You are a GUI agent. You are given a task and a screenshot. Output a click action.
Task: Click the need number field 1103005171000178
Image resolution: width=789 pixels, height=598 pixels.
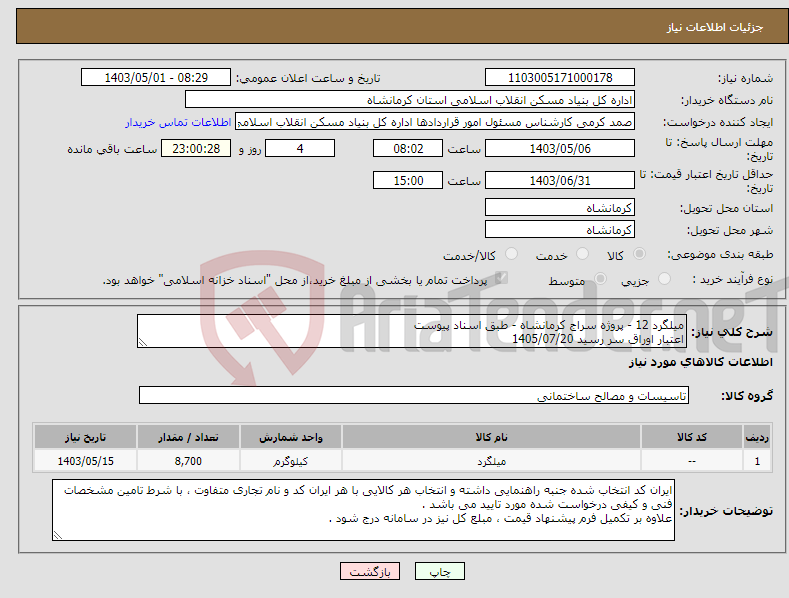point(560,78)
